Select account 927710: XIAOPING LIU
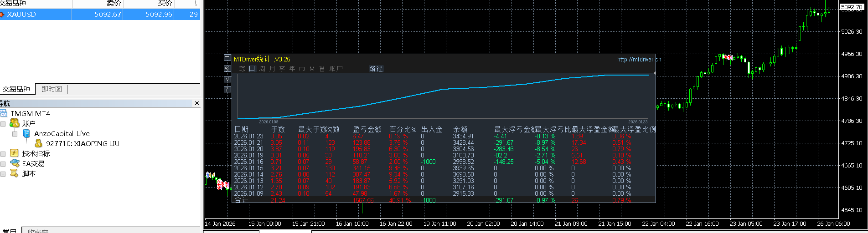 point(83,143)
